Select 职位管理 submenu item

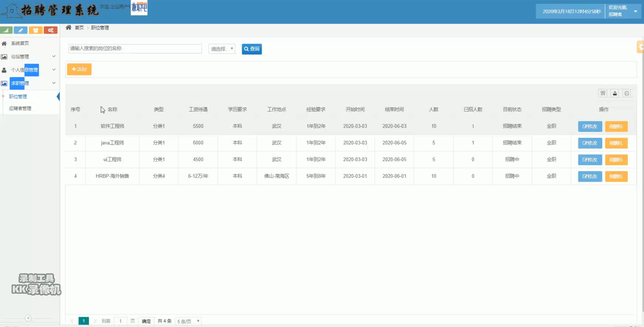[18, 97]
